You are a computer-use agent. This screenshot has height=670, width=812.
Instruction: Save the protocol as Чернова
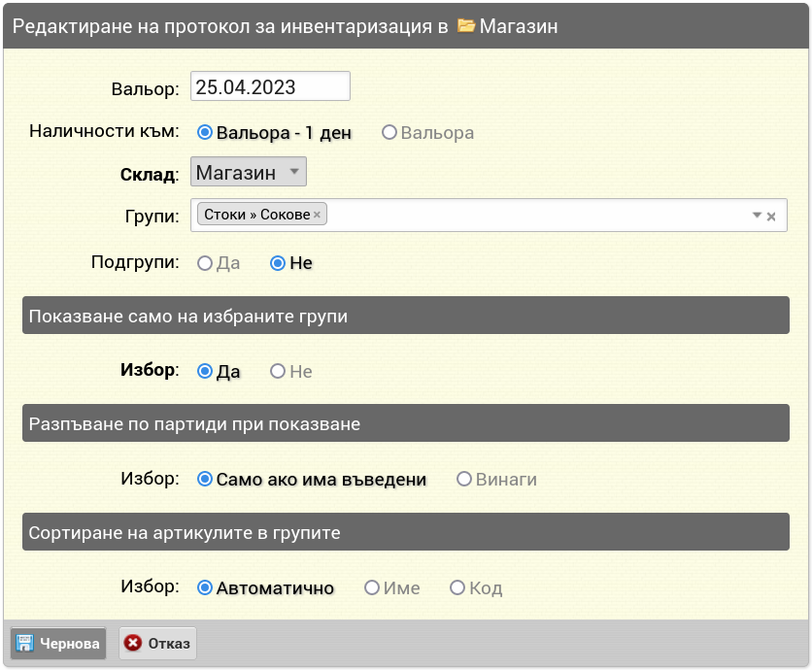(x=58, y=643)
